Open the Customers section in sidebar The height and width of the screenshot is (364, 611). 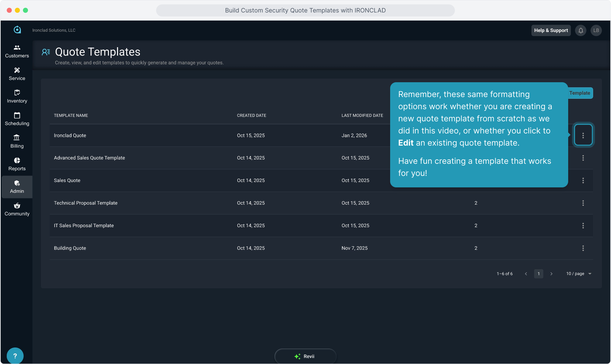[x=17, y=51]
